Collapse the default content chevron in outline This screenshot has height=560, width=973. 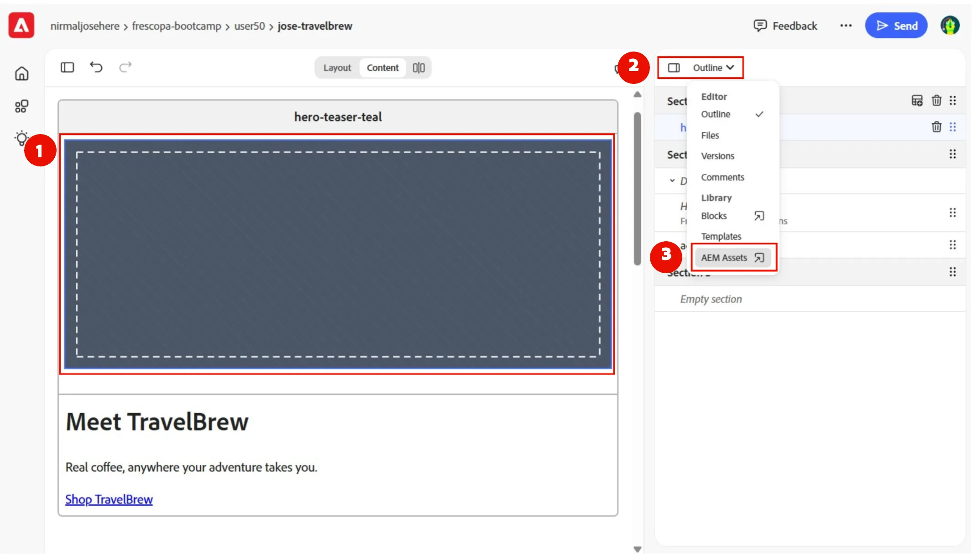click(672, 181)
